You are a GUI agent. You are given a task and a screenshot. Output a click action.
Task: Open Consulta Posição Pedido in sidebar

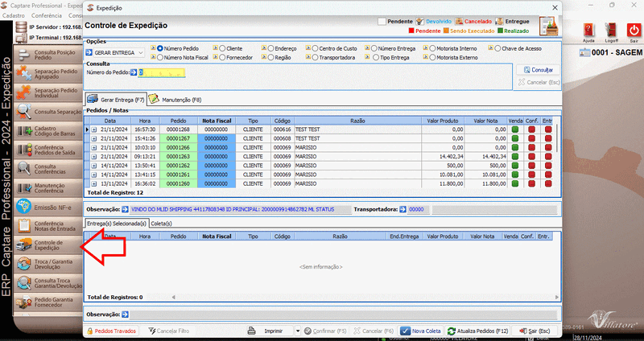[x=48, y=55]
